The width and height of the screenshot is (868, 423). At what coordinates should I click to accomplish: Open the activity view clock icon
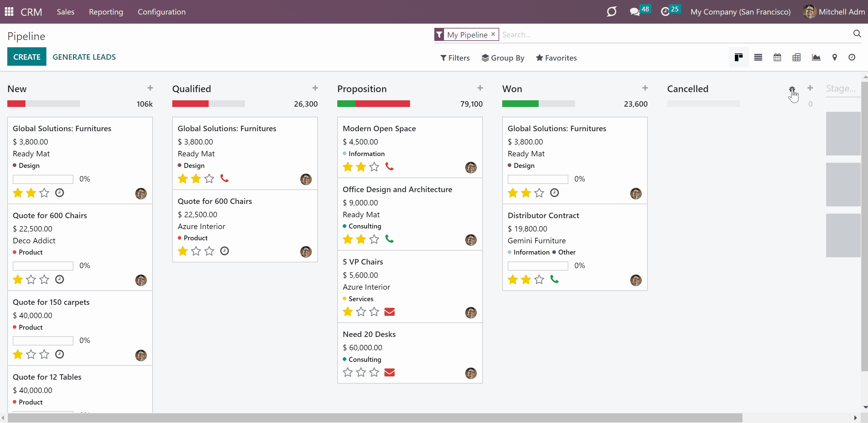tap(852, 58)
